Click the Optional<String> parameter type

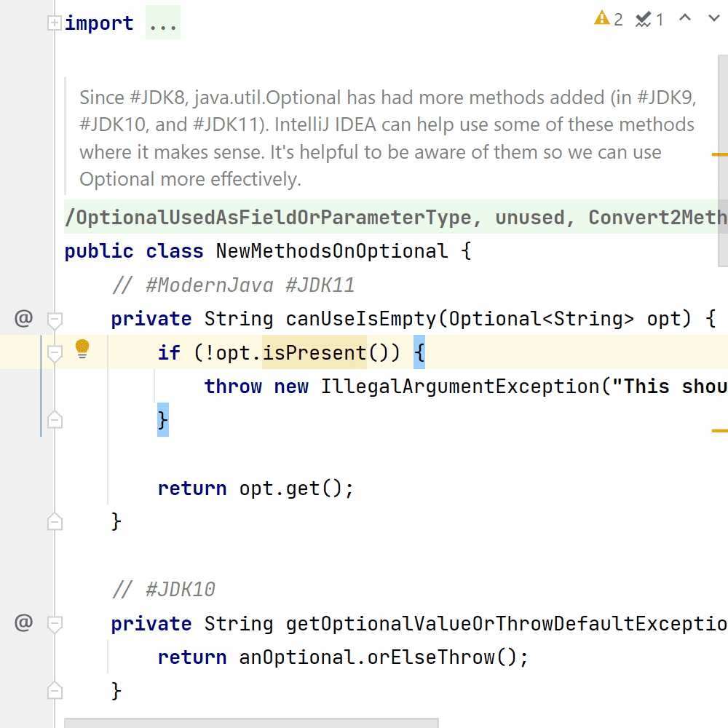542,319
